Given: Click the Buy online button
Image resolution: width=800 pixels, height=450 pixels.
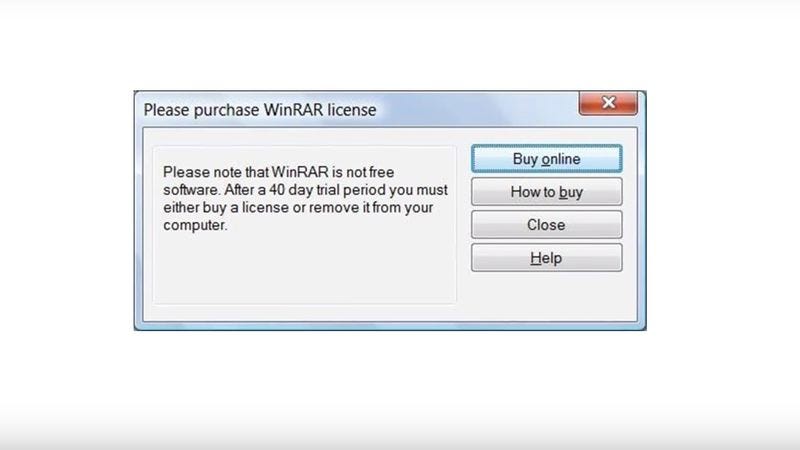Looking at the screenshot, I should (x=546, y=159).
